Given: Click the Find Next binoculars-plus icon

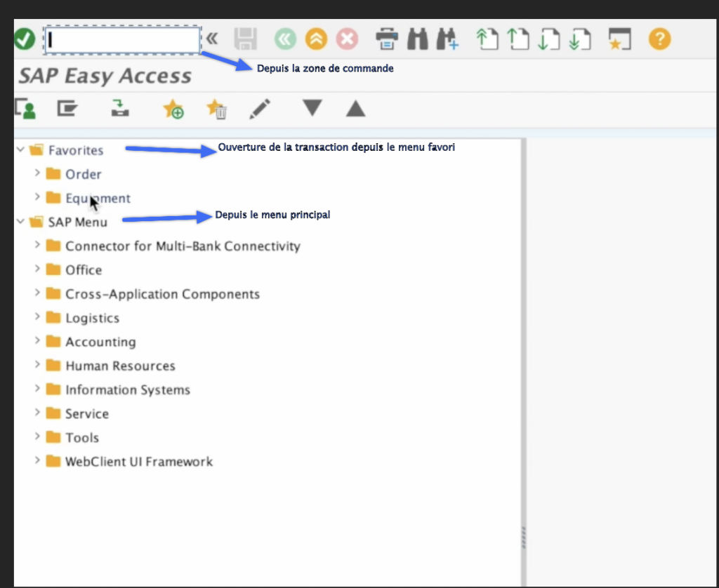Looking at the screenshot, I should [447, 39].
